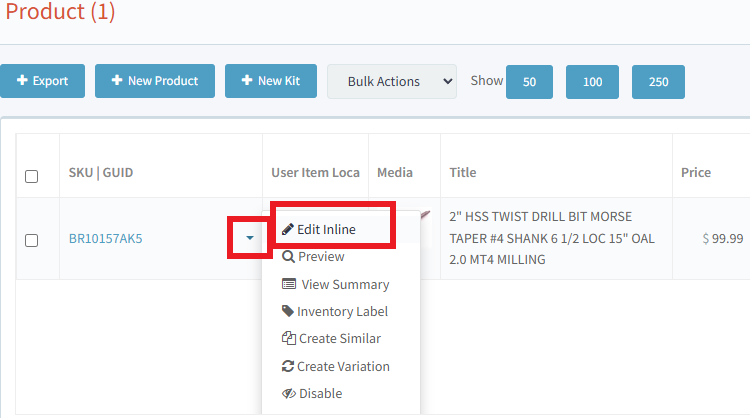Select Inventory Label in the dropdown menu
Screen dimensions: 750x418
coord(342,312)
